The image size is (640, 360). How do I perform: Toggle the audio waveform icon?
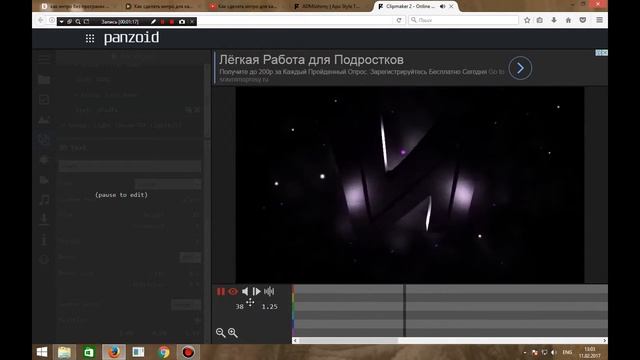click(269, 291)
